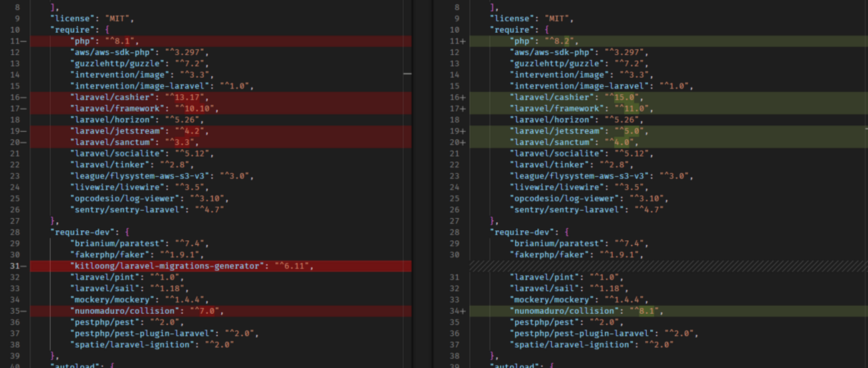Click the 20+ gutter marker for sanctum
The image size is (868, 368).
457,142
